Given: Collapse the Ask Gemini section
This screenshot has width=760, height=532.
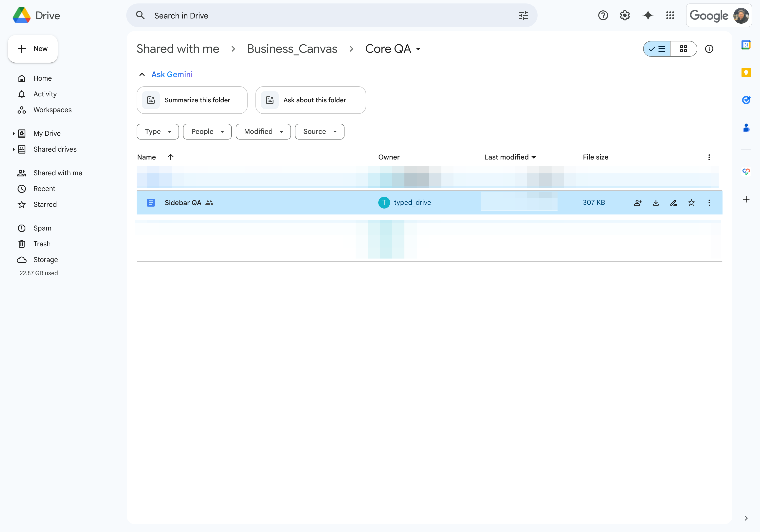Looking at the screenshot, I should point(142,74).
